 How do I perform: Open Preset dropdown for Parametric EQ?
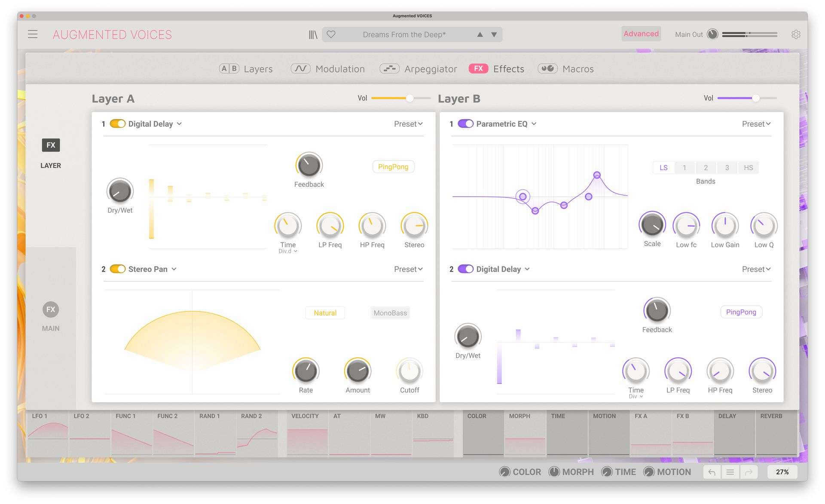pos(756,124)
